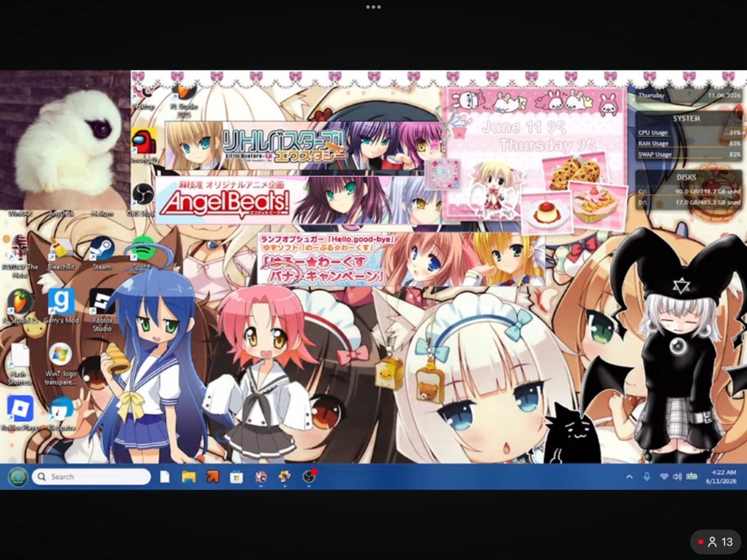Click the D:\ disk usage row

pos(689,202)
